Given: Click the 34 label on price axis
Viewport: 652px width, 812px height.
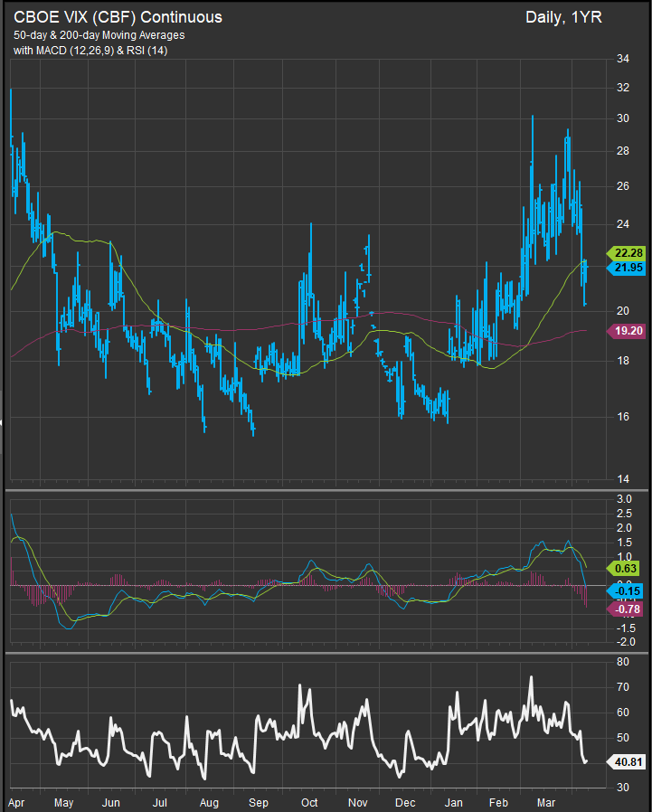Looking at the screenshot, I should coord(622,60).
